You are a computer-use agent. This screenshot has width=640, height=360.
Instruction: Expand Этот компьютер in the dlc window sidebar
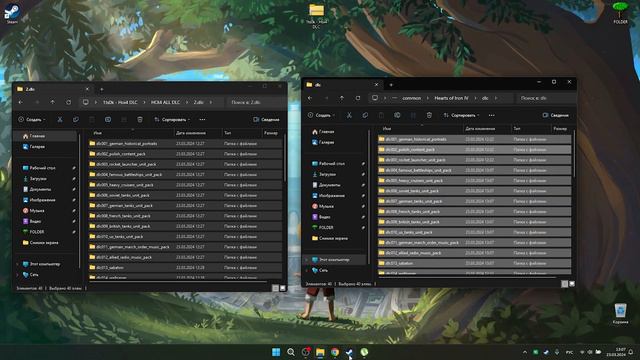point(307,260)
